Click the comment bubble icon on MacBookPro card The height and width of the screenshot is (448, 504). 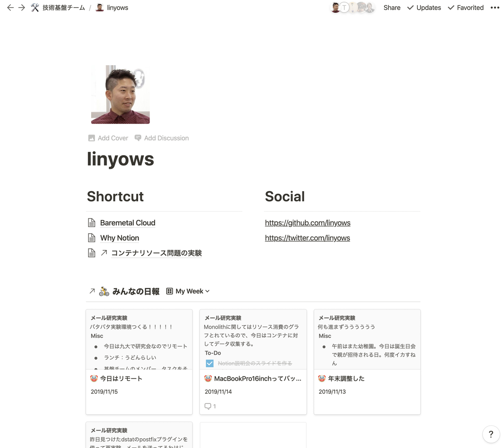click(x=208, y=406)
